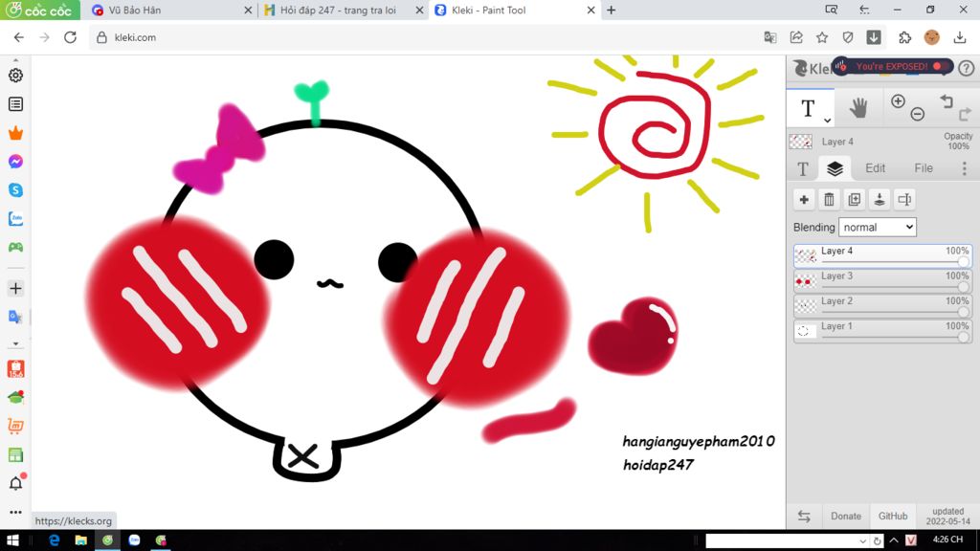
Task: Open File Explorer from the taskbar
Action: pyautogui.click(x=80, y=540)
